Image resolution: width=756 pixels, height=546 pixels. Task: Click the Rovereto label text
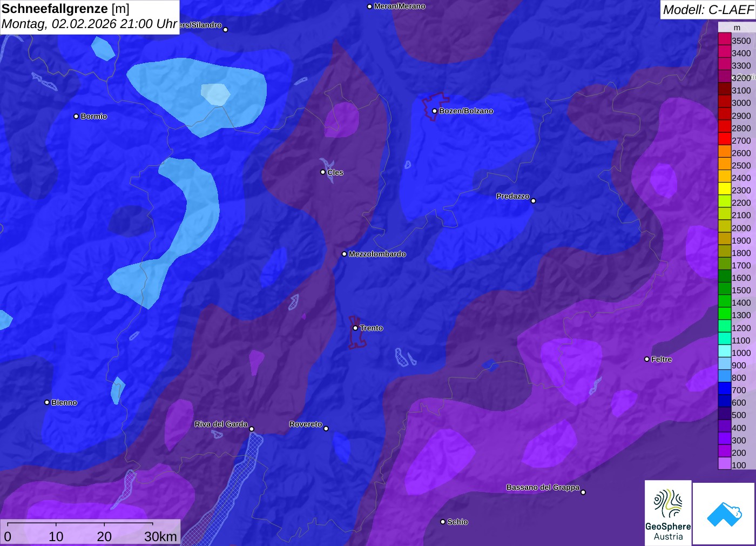pyautogui.click(x=306, y=424)
